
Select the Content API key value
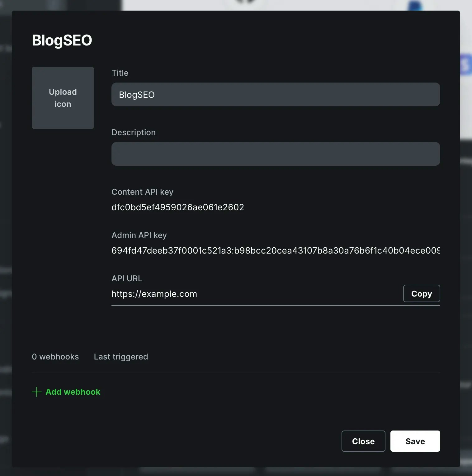(x=177, y=207)
